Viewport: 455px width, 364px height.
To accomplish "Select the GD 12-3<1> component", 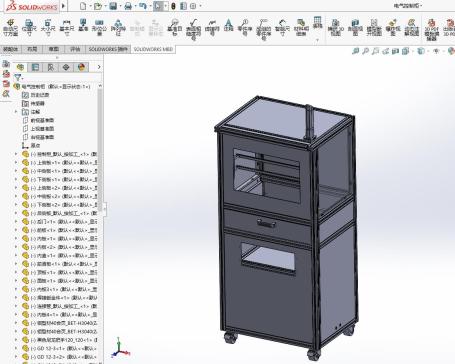I will 59,348.
